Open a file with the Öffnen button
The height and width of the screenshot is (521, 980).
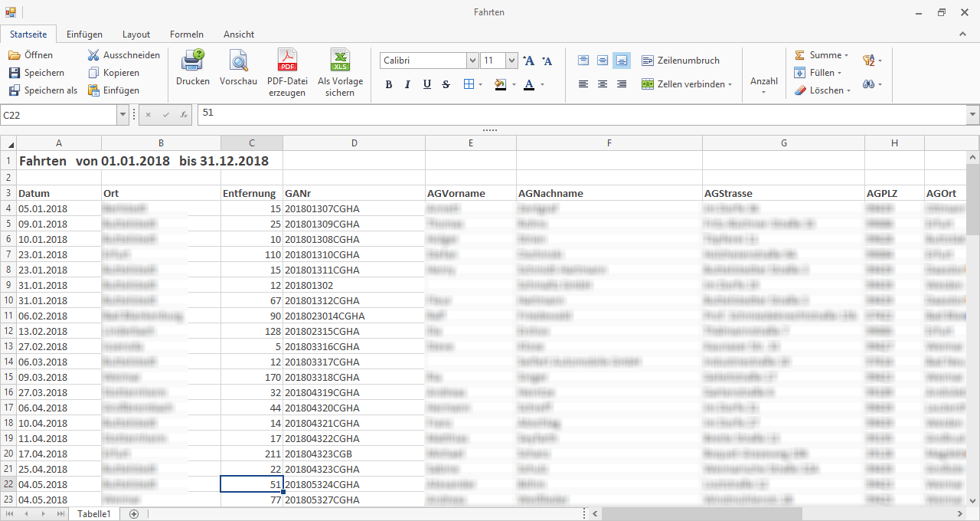(31, 55)
